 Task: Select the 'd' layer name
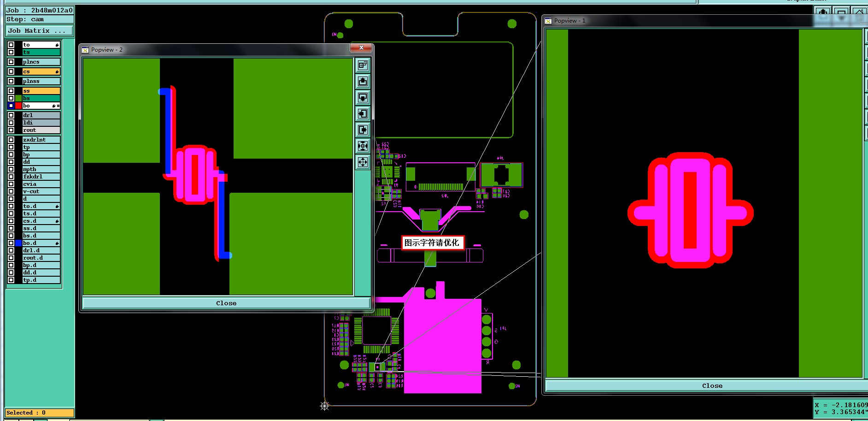point(41,199)
